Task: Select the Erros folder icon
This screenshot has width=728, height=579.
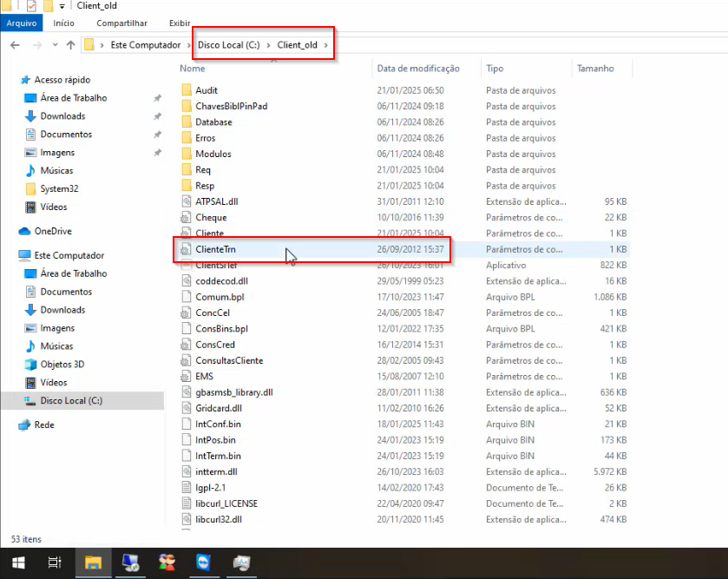Action: [x=187, y=138]
